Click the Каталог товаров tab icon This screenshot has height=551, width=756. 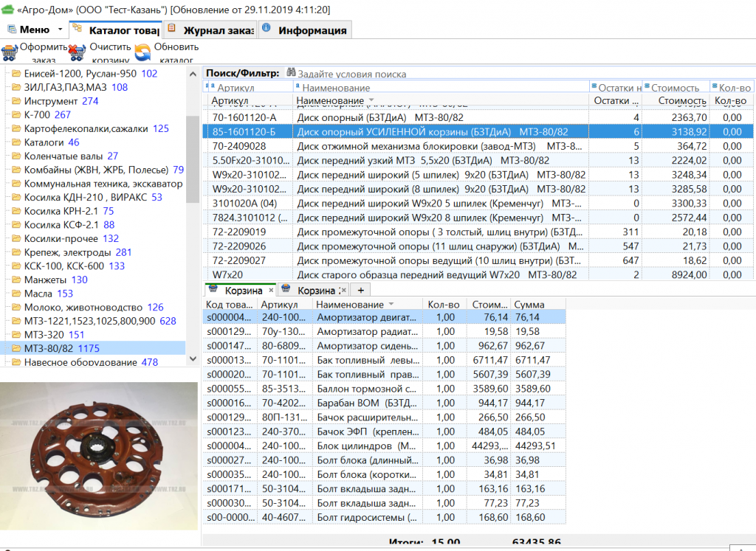[77, 29]
